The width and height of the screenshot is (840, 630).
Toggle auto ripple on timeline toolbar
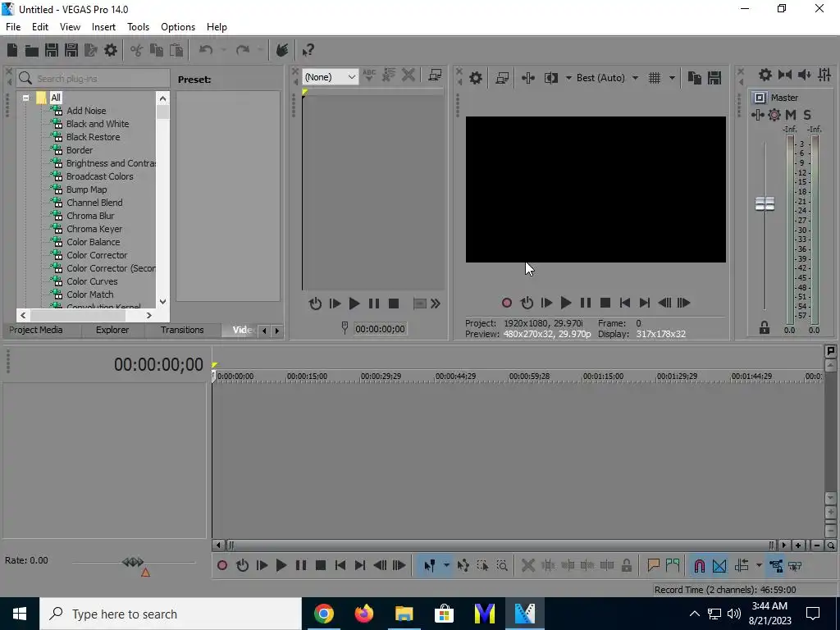[742, 566]
